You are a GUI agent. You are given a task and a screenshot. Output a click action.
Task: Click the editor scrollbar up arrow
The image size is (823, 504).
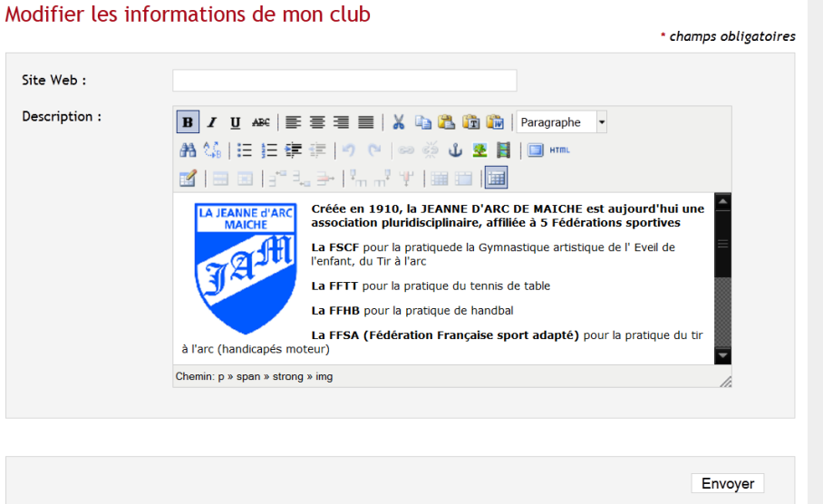[x=722, y=201]
